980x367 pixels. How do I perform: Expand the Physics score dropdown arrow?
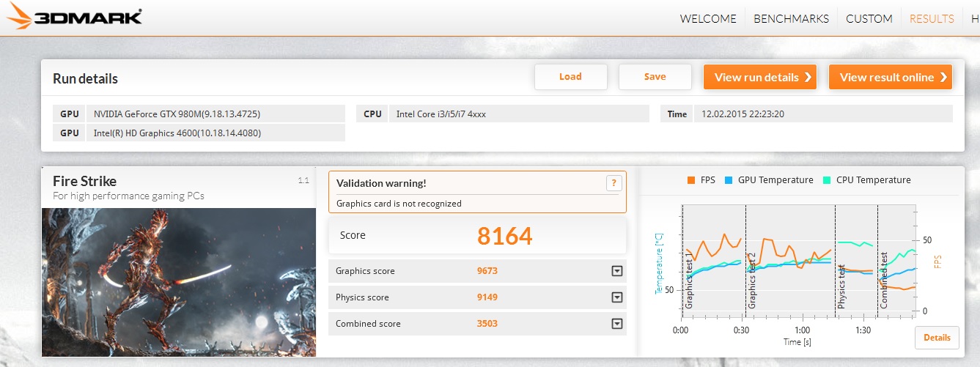tap(617, 297)
